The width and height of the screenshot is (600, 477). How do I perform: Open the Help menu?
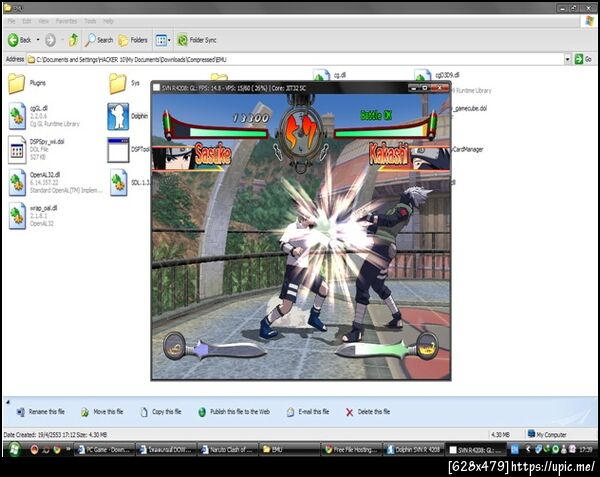pyautogui.click(x=108, y=21)
